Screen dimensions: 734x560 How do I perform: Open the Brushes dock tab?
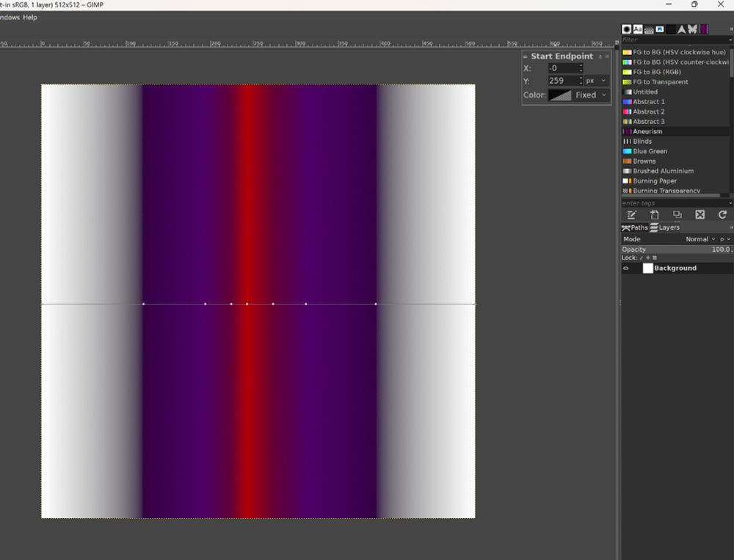tap(626, 29)
